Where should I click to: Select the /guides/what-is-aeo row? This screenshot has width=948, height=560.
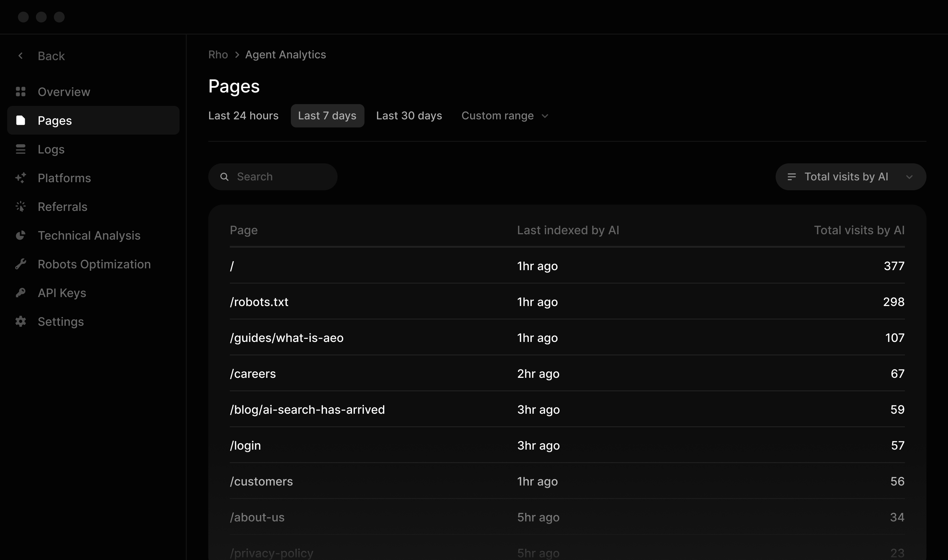tap(287, 338)
